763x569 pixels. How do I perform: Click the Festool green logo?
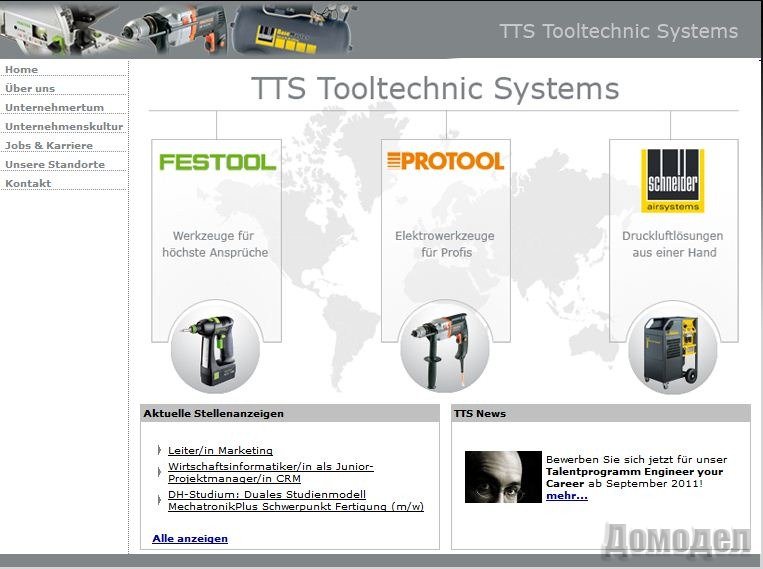[217, 162]
